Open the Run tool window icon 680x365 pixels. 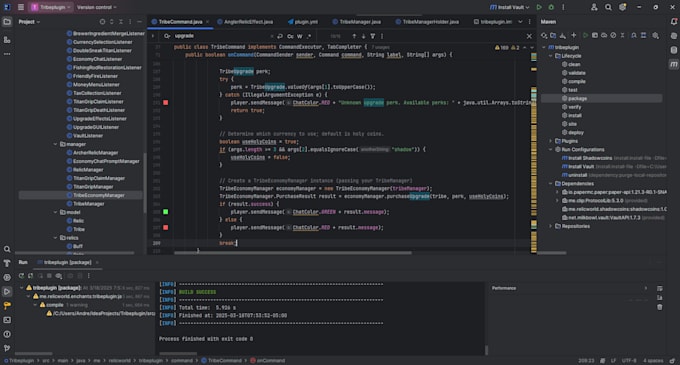pos(7,291)
